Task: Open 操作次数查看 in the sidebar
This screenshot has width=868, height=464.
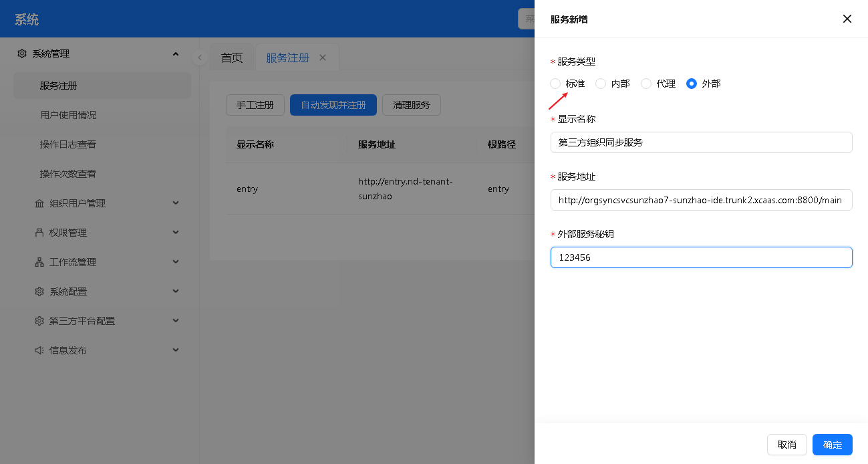Action: (102, 174)
